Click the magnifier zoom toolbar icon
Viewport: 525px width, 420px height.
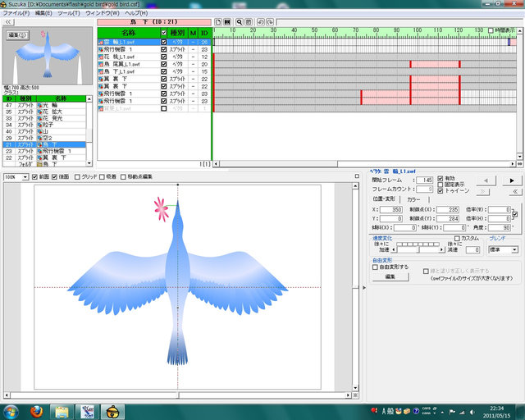tap(240, 22)
